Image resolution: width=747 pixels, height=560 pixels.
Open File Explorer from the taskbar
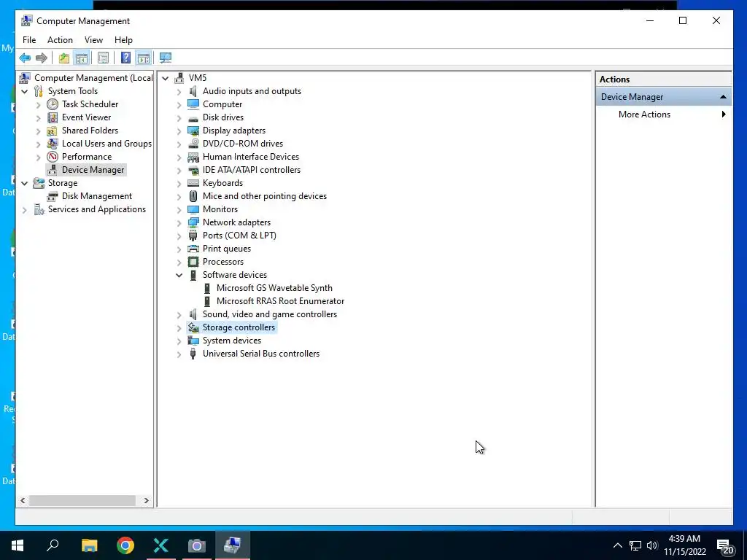coord(89,545)
